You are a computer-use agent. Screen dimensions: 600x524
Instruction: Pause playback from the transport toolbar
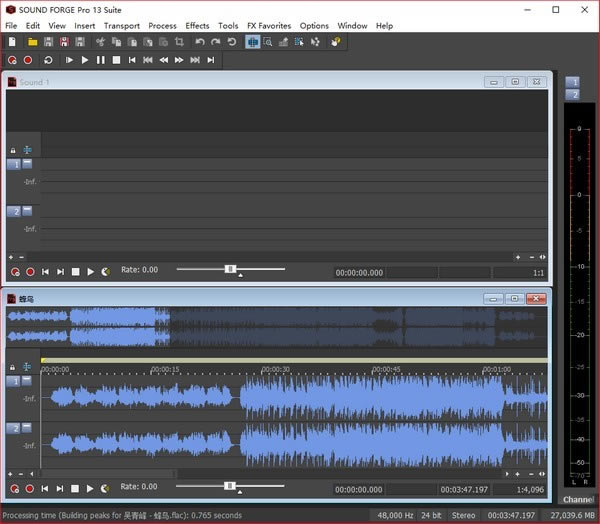coord(100,60)
